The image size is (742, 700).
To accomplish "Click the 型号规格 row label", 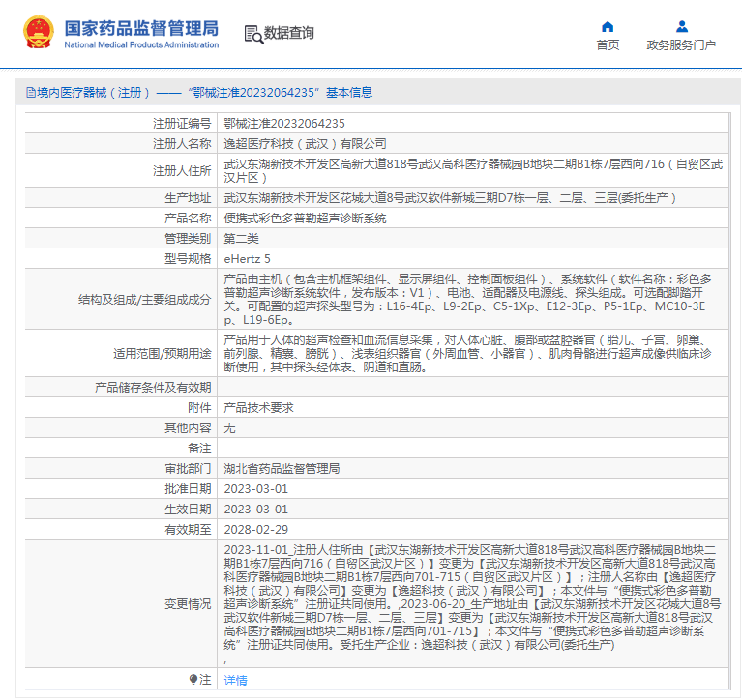I will pyautogui.click(x=188, y=259).
